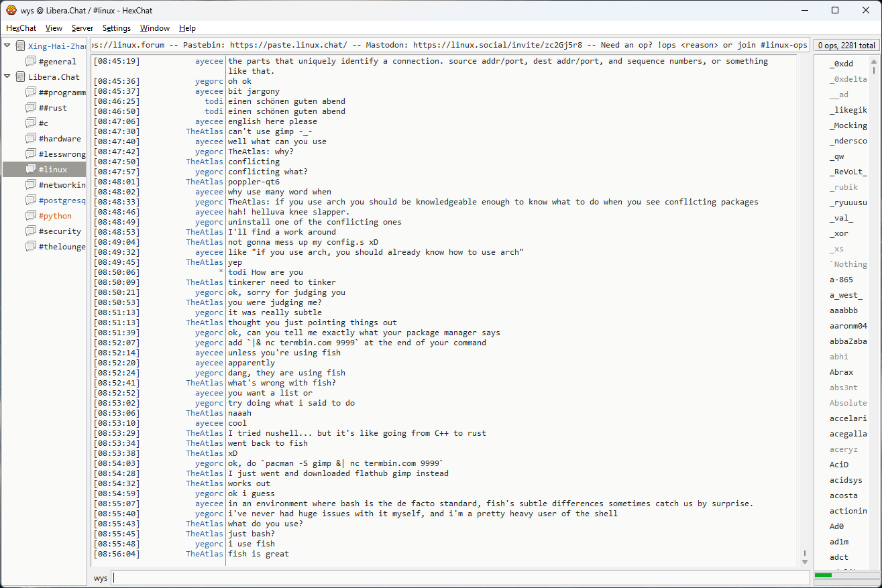882x588 pixels.
Task: Open the Server menu
Action: (x=82, y=28)
